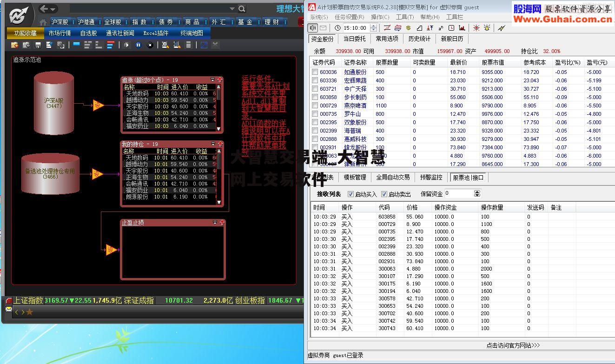This screenshot has height=364, width=615.
Task: Click the blue pause button in 大智慧 toolbar
Action: (x=138, y=45)
